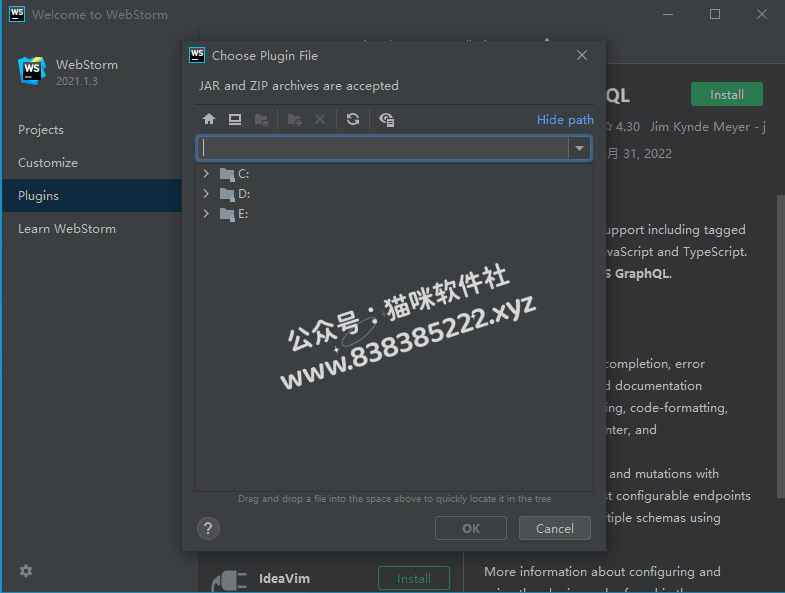Toggle show hidden files and directories
The image size is (785, 593).
(386, 119)
